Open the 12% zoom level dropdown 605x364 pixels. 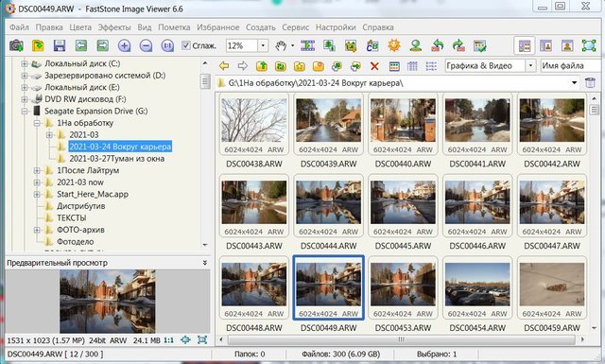point(263,45)
